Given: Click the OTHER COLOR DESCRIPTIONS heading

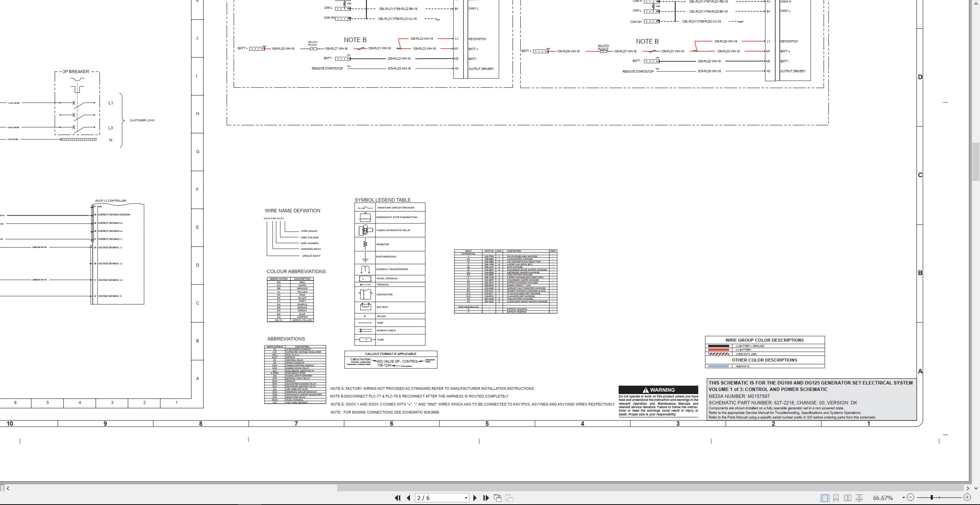Looking at the screenshot, I should [x=764, y=360].
